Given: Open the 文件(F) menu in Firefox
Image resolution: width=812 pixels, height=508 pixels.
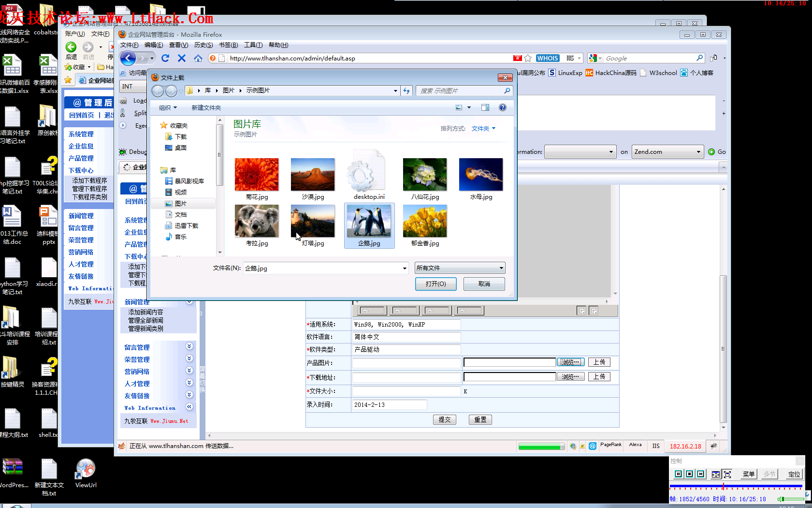Looking at the screenshot, I should tap(129, 45).
